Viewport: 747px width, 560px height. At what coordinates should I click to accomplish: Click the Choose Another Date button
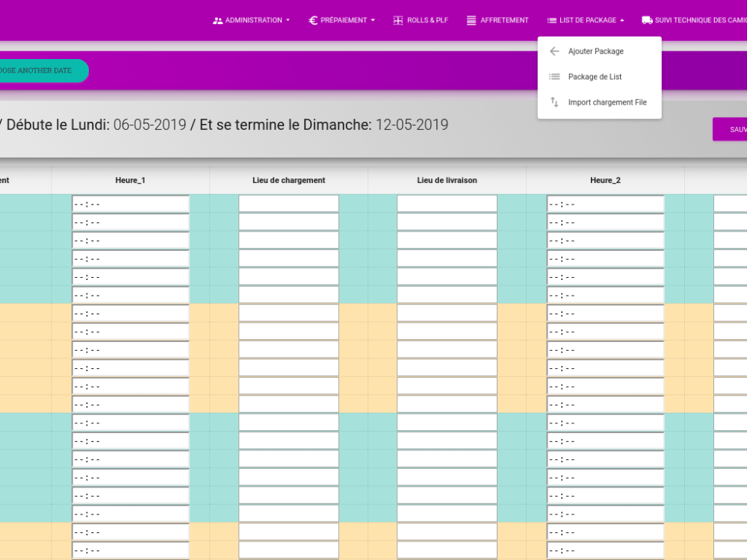[44, 70]
